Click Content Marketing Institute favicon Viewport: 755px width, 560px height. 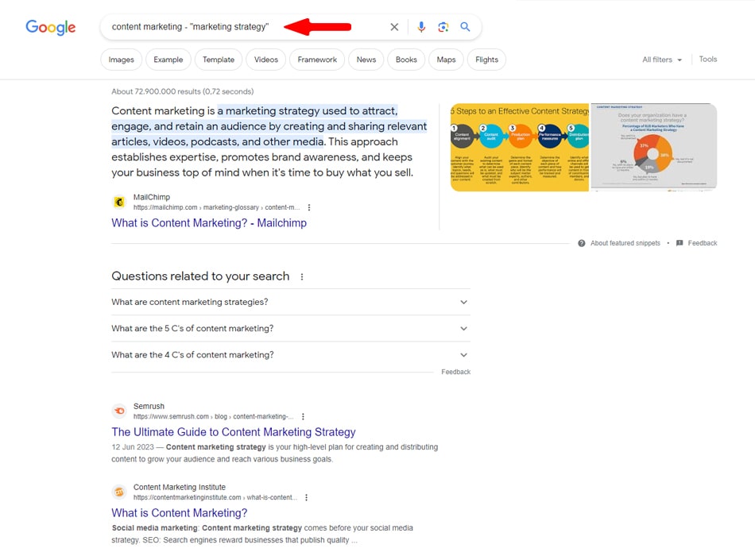pyautogui.click(x=119, y=492)
